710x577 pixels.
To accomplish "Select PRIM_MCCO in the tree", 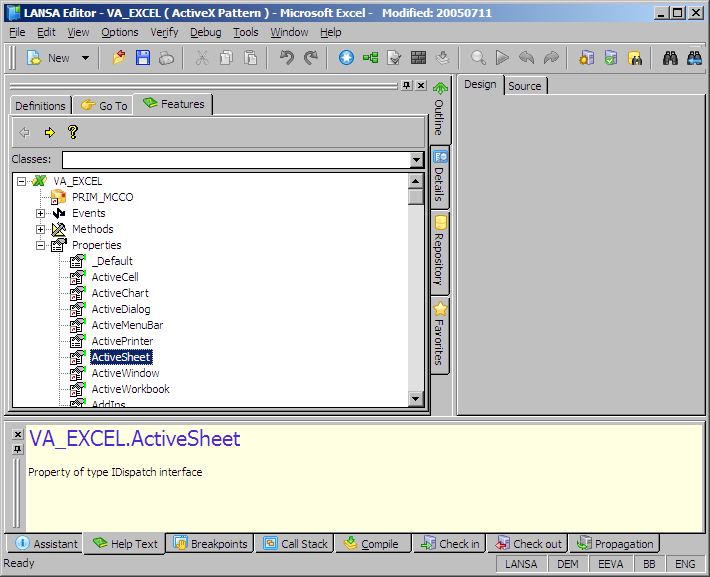I will tap(102, 197).
